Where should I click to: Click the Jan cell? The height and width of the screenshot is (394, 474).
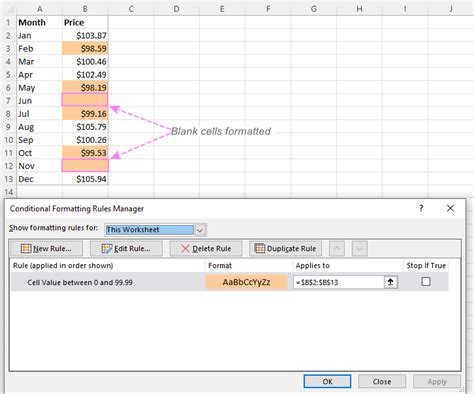click(x=39, y=35)
